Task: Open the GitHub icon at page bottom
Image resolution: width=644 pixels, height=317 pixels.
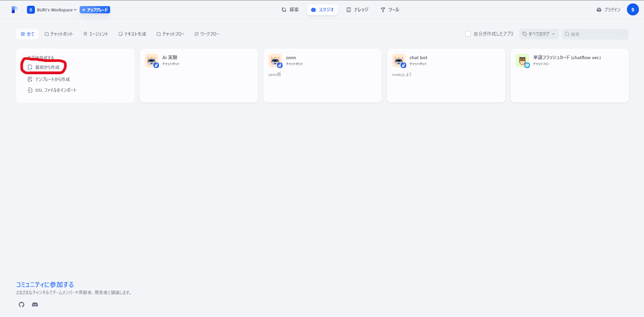Action: (x=21, y=305)
